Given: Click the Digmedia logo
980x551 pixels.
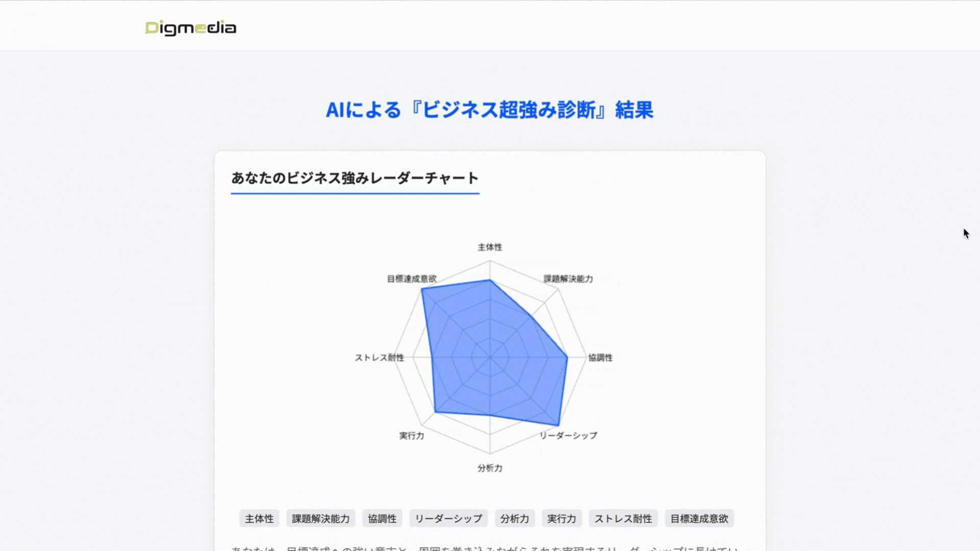Looking at the screenshot, I should click(x=190, y=28).
